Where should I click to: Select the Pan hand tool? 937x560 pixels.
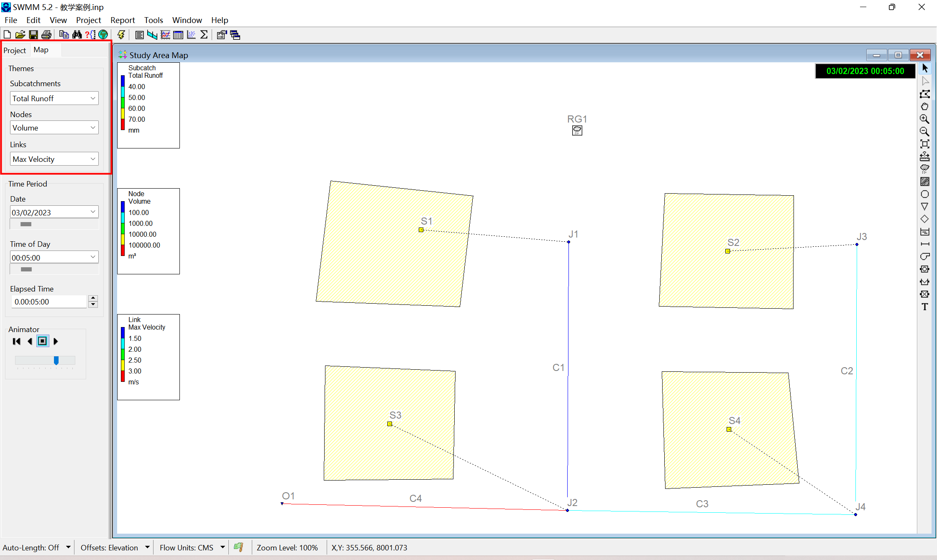[x=925, y=107]
